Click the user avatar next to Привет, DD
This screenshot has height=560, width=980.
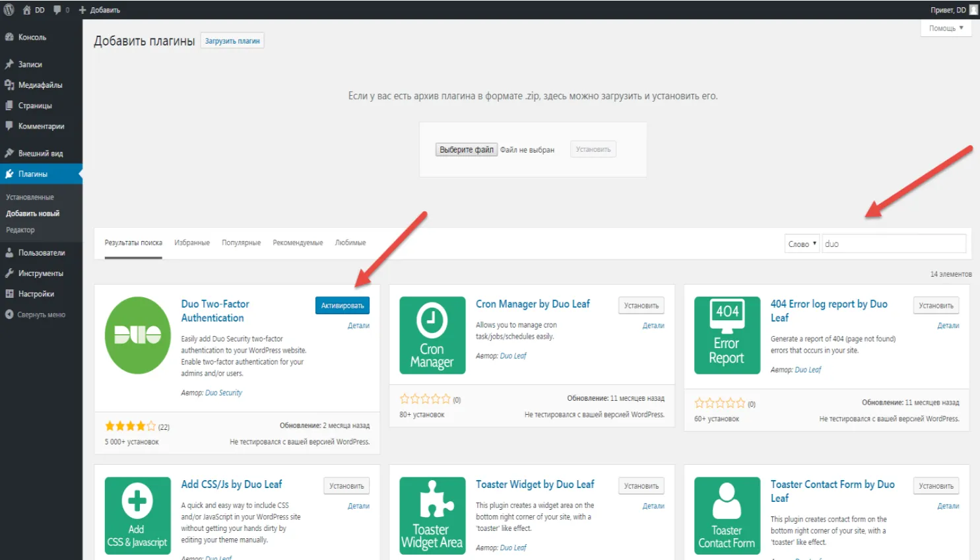pos(973,10)
